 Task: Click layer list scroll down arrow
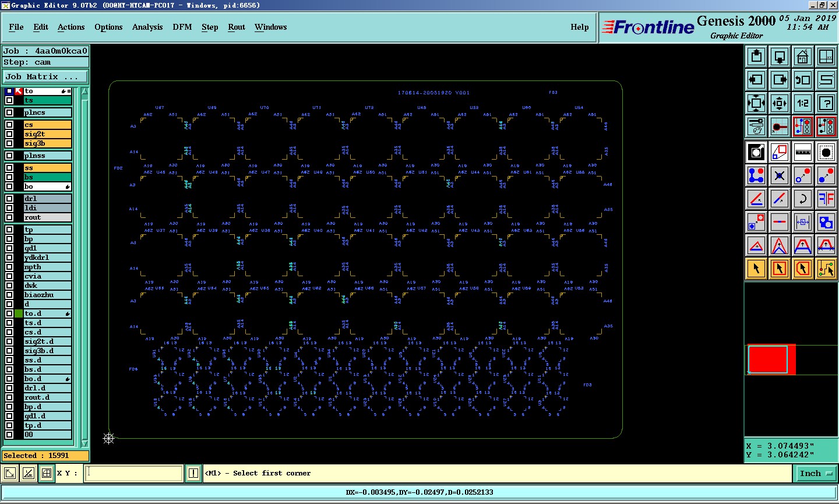[84, 443]
